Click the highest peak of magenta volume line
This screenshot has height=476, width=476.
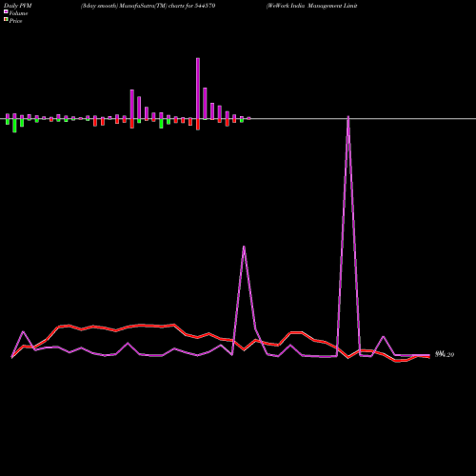(x=348, y=117)
